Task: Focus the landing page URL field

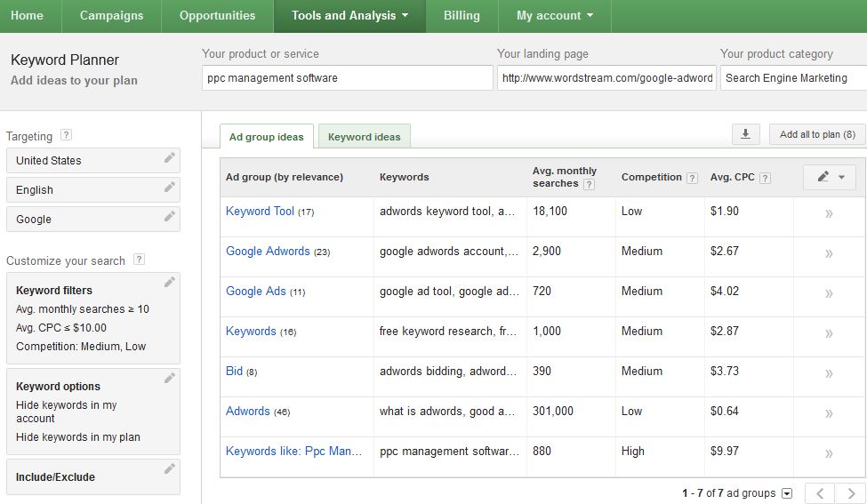Action: [606, 78]
